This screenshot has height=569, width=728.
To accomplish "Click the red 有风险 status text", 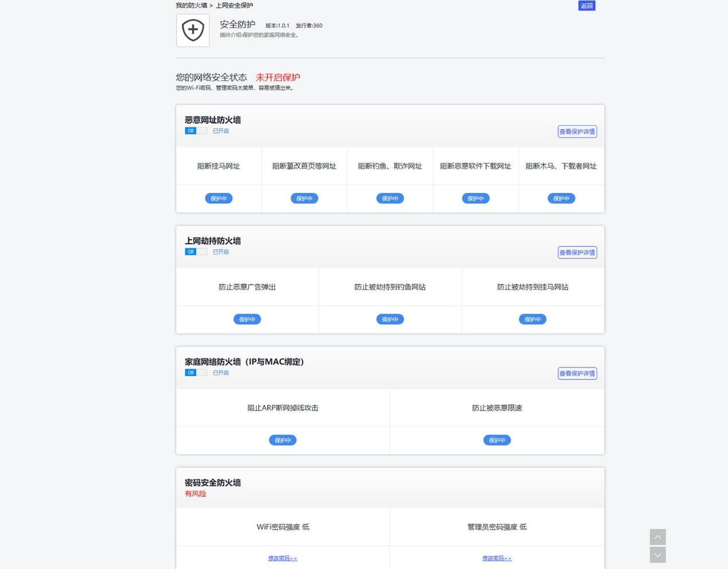I will point(196,494).
